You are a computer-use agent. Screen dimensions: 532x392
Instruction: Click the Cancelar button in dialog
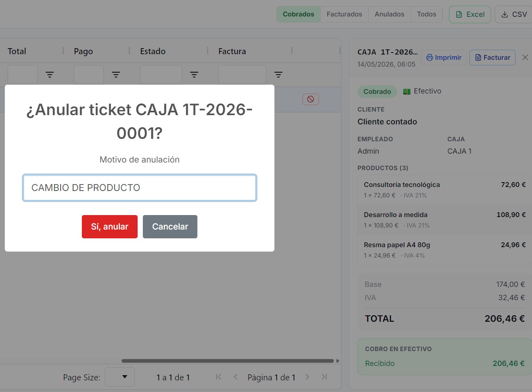tap(170, 227)
